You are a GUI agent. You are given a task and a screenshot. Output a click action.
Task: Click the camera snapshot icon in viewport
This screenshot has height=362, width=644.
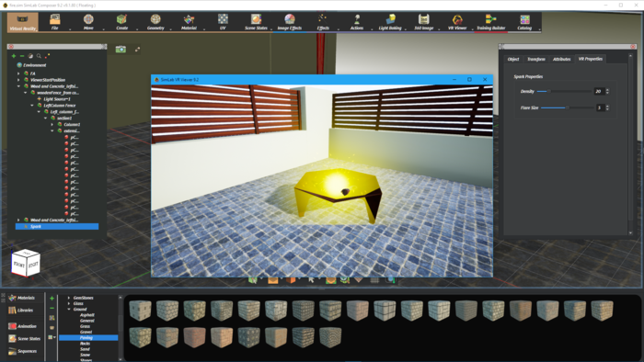pos(121,50)
